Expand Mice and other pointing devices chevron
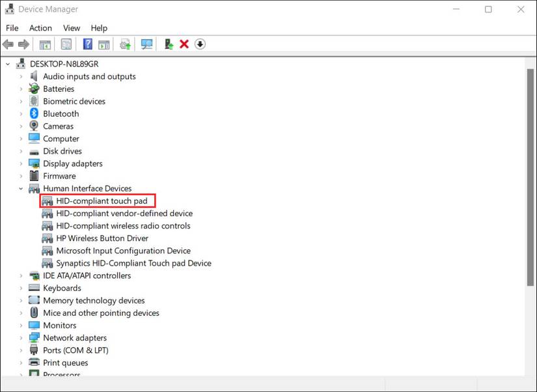The width and height of the screenshot is (537, 392). click(x=21, y=313)
